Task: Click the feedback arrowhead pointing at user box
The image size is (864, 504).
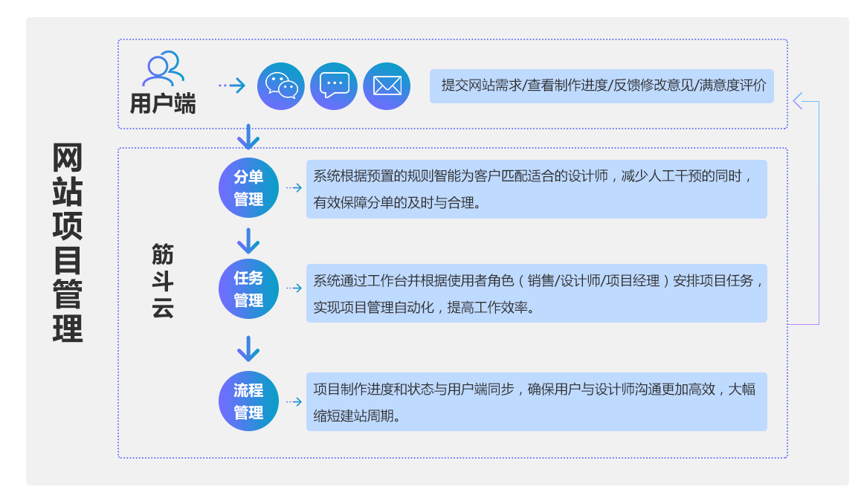Action: tap(798, 101)
